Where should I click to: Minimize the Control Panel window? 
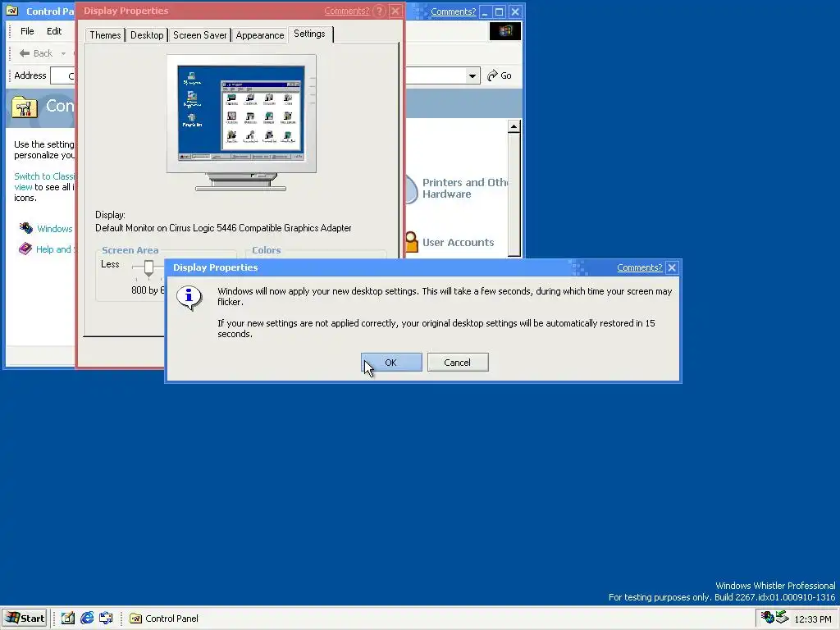(485, 11)
